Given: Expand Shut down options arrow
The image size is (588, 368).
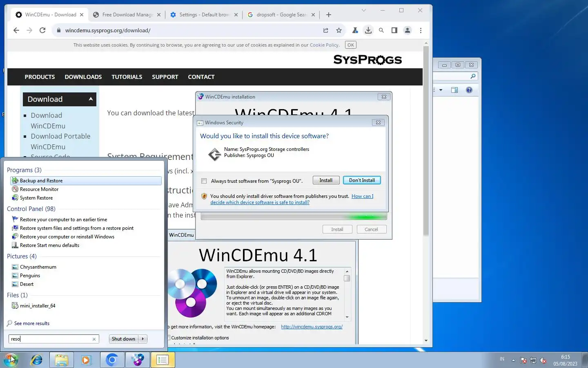Looking at the screenshot, I should click(x=143, y=339).
